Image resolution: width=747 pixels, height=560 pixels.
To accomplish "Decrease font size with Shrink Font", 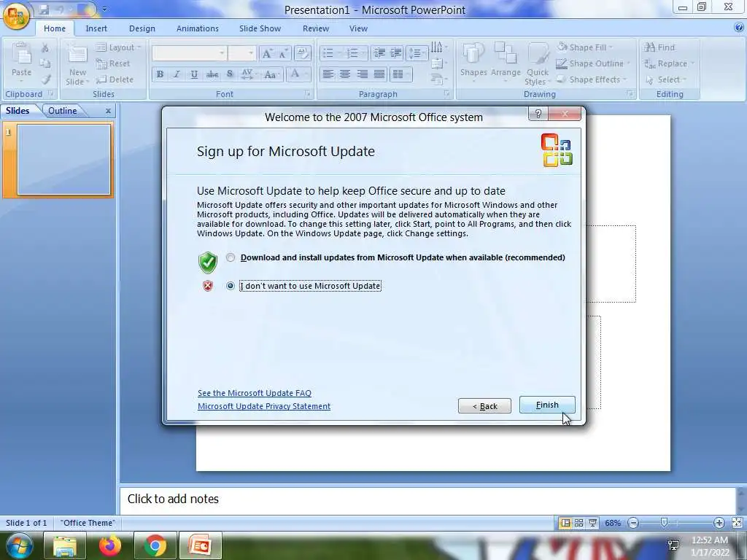I will 283,53.
